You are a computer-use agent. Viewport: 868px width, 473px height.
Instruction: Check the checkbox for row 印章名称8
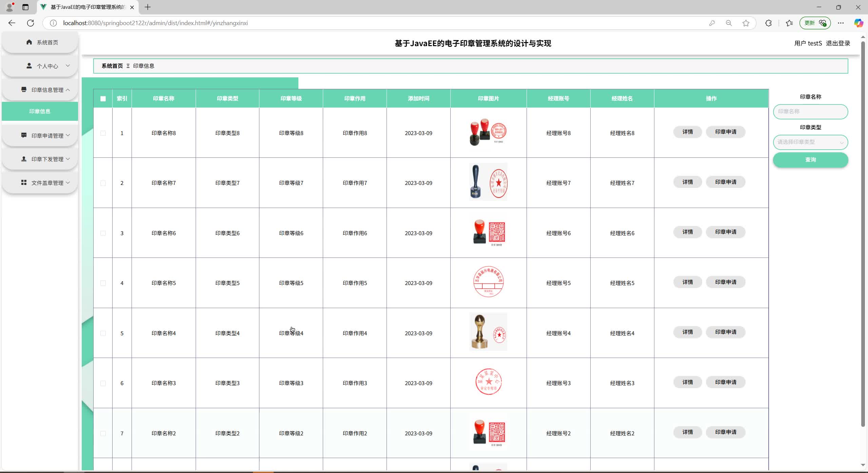coord(103,133)
